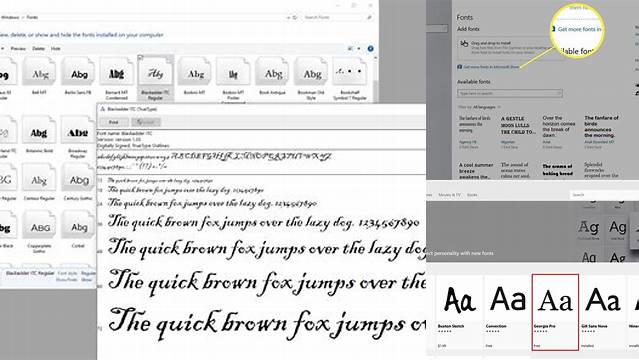Open the Georgia Pro font tile
639x360 pixels.
(x=555, y=312)
